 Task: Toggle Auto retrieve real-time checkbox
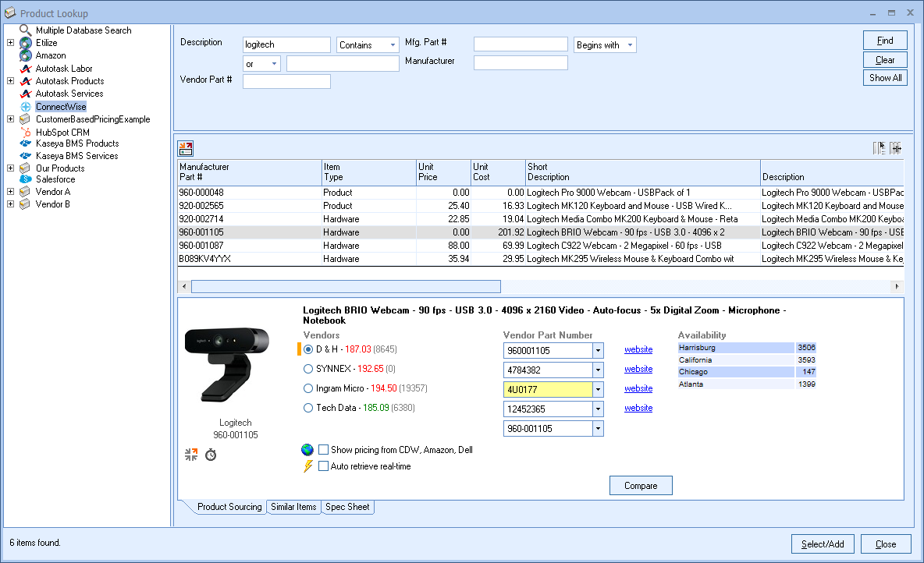pos(323,466)
